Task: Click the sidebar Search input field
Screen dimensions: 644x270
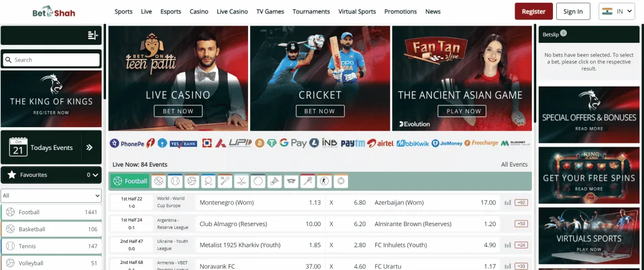Action: coord(51,60)
